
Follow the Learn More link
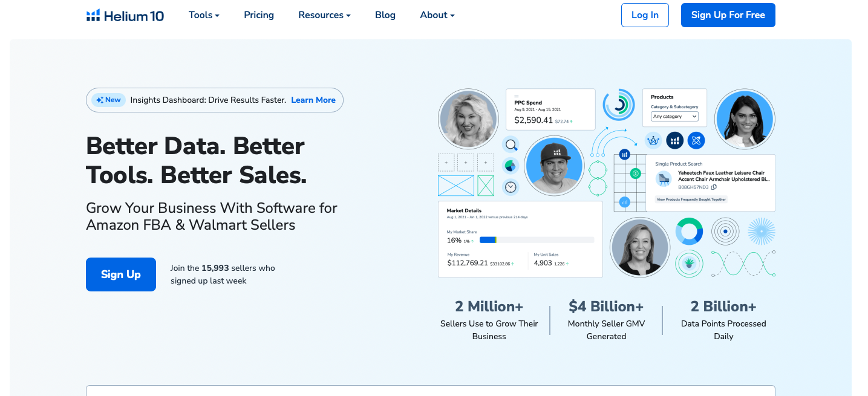(313, 100)
